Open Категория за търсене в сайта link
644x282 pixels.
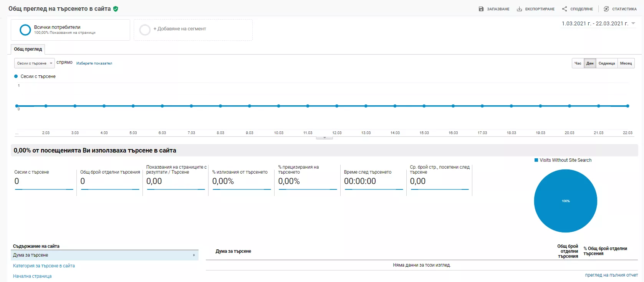[x=44, y=266]
